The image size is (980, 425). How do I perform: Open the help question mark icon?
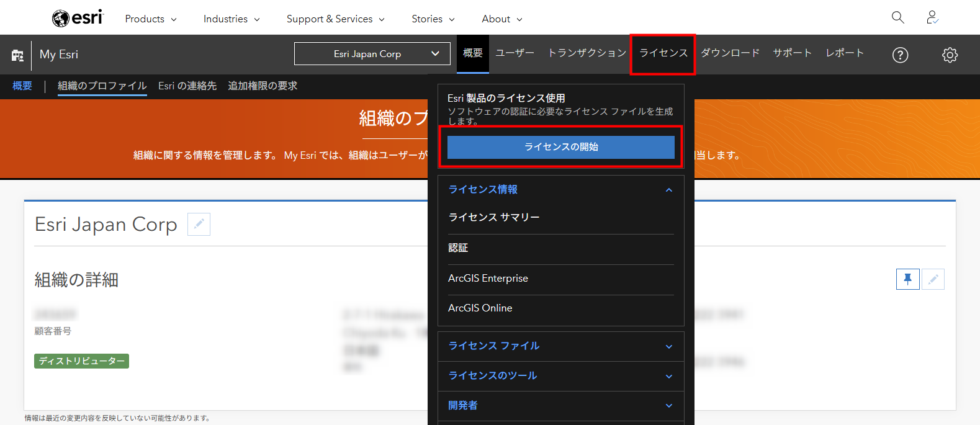click(900, 55)
